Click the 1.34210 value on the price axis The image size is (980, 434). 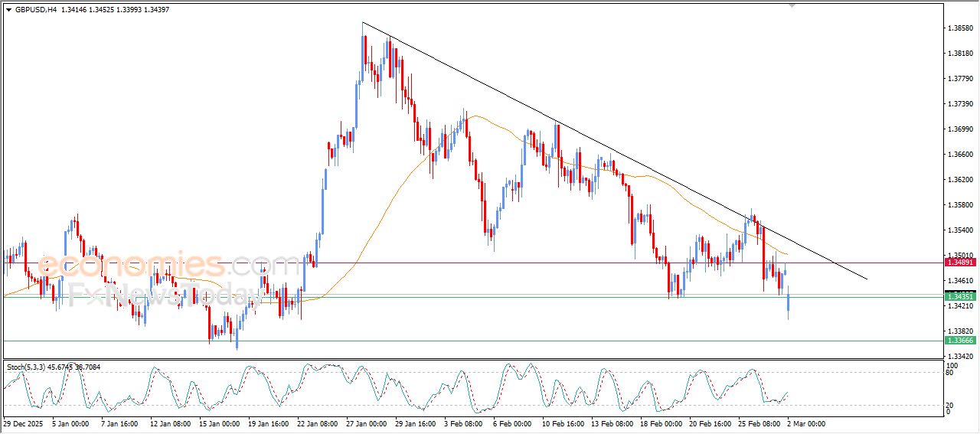click(960, 306)
